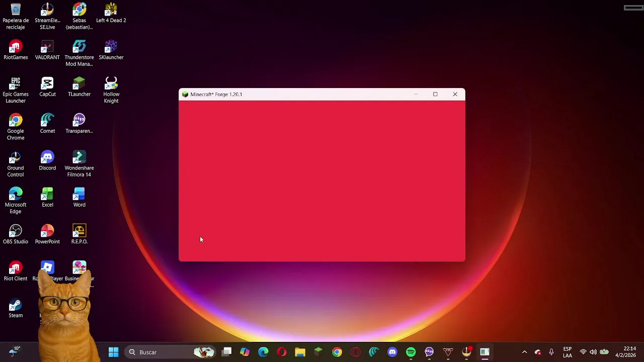
Task: Select the RiotGames desktop shortcut
Action: (x=16, y=50)
